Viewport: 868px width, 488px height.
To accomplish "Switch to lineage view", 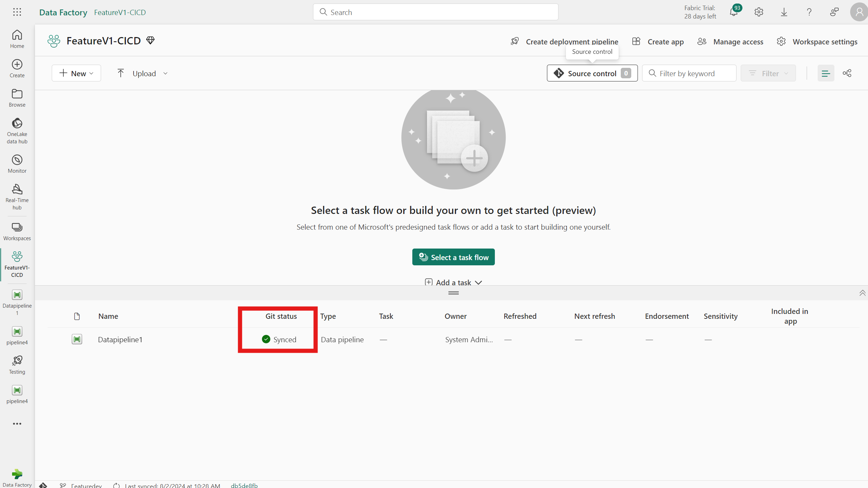I will (x=847, y=73).
